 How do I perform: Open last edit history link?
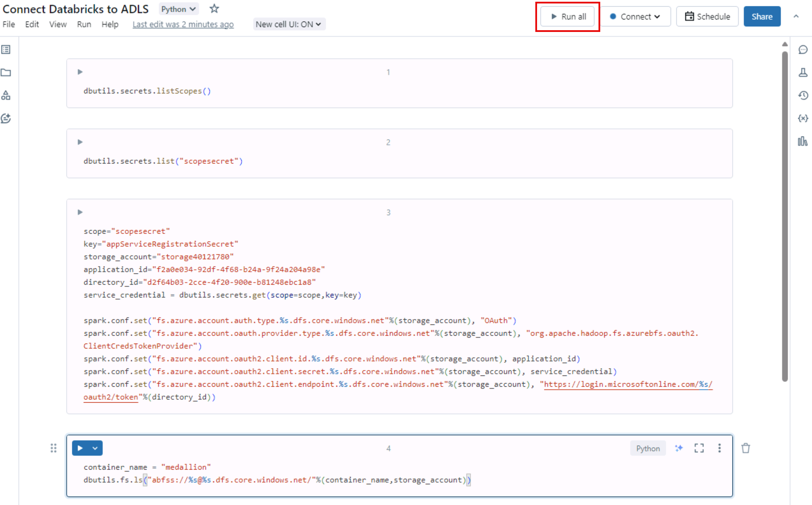[183, 24]
